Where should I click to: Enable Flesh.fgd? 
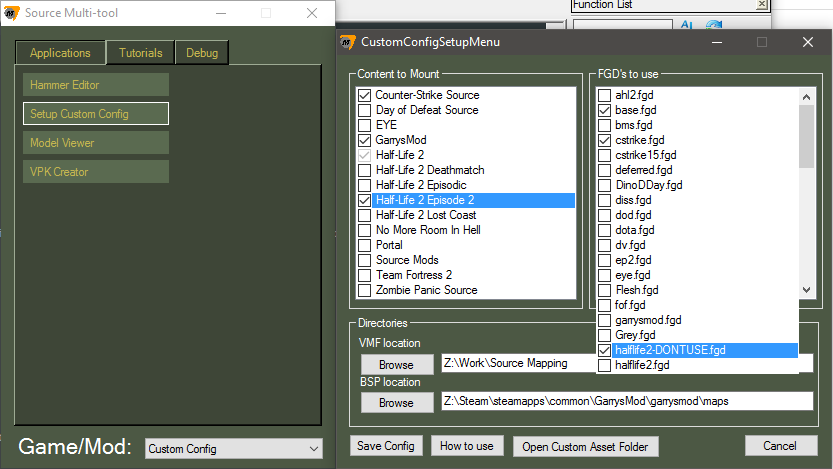click(x=604, y=290)
